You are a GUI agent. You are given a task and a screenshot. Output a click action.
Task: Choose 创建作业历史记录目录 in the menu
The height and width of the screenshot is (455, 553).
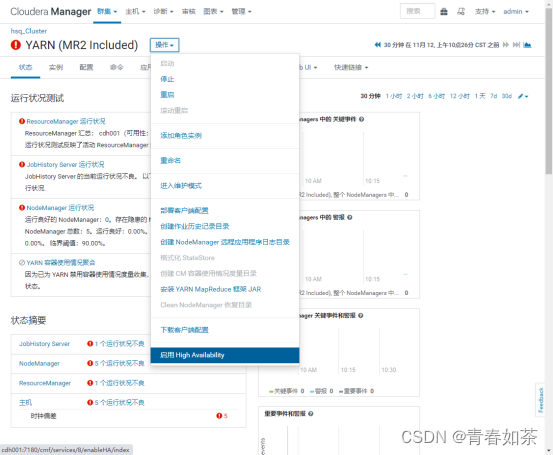pos(195,226)
